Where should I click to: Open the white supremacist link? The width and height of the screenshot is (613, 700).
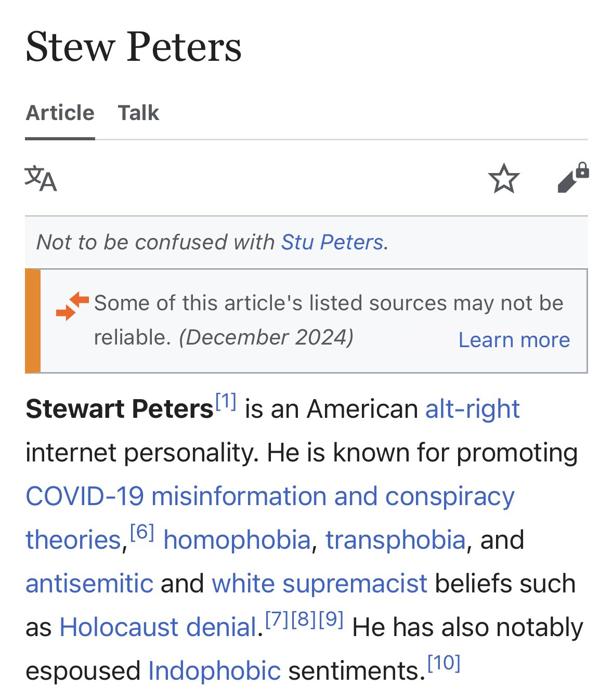pos(319,584)
